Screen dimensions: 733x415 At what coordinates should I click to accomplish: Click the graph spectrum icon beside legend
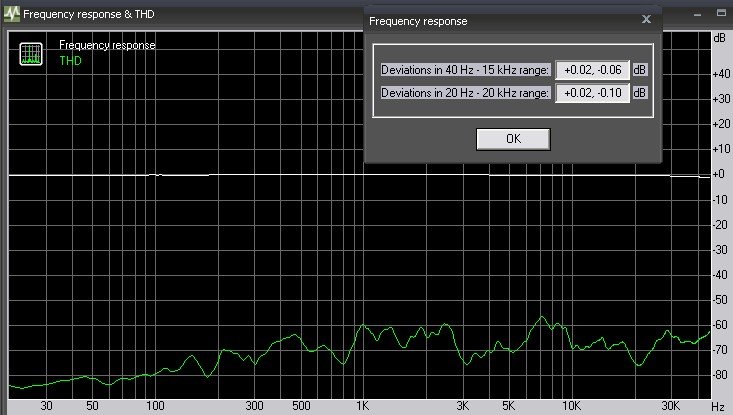[x=31, y=53]
